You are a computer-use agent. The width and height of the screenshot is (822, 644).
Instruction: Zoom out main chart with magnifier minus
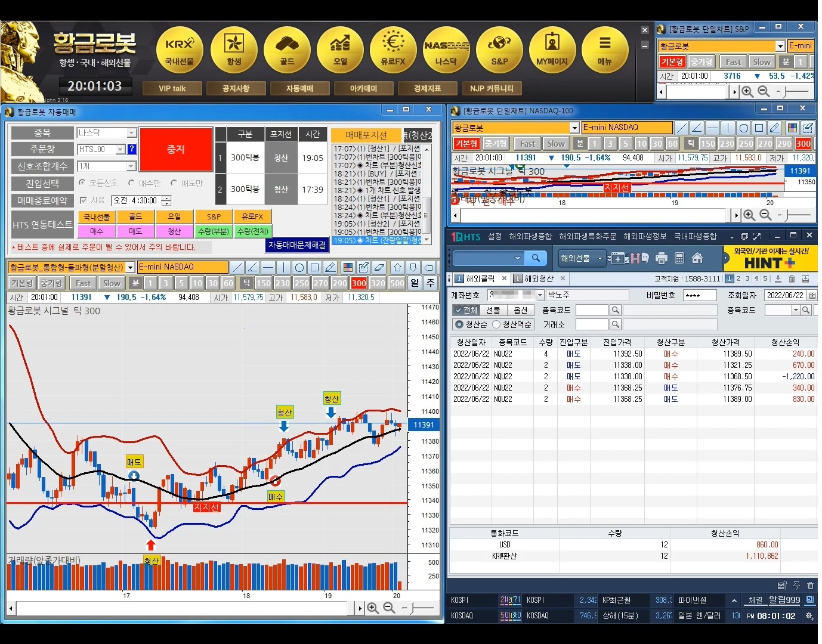click(389, 608)
